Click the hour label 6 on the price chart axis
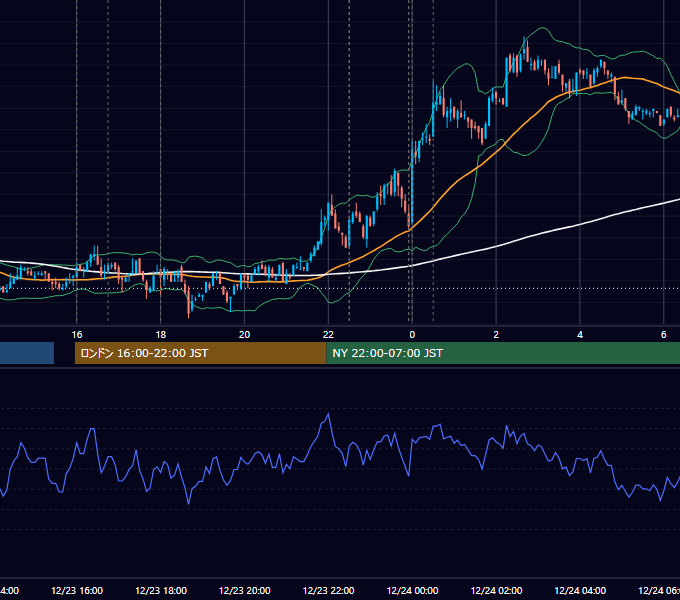Viewport: 680px width, 600px height. pos(664,334)
